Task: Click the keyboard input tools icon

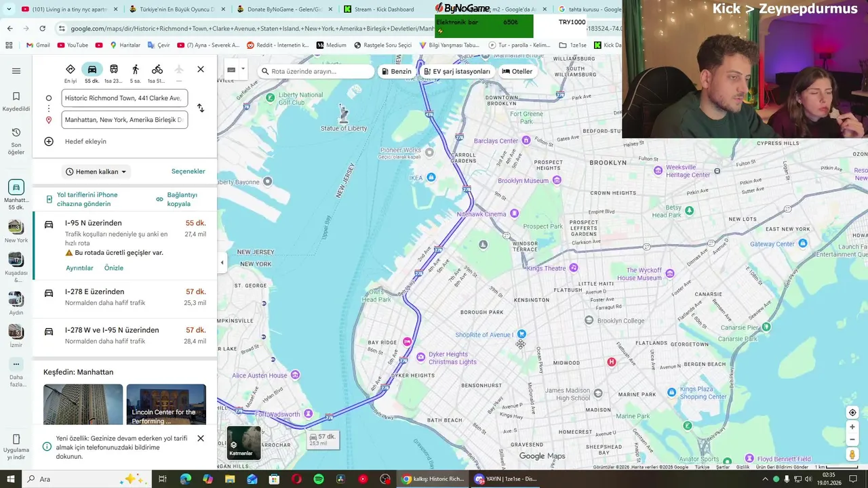Action: 231,70
